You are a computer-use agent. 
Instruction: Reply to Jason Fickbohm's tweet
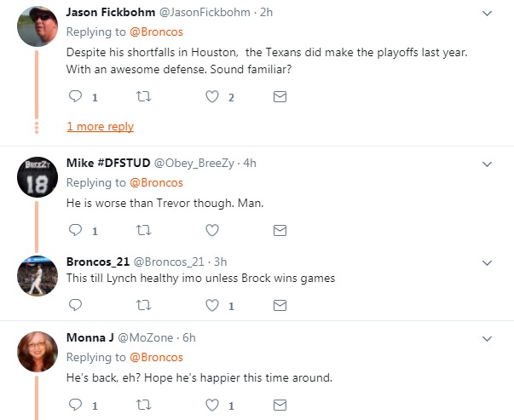(x=75, y=98)
